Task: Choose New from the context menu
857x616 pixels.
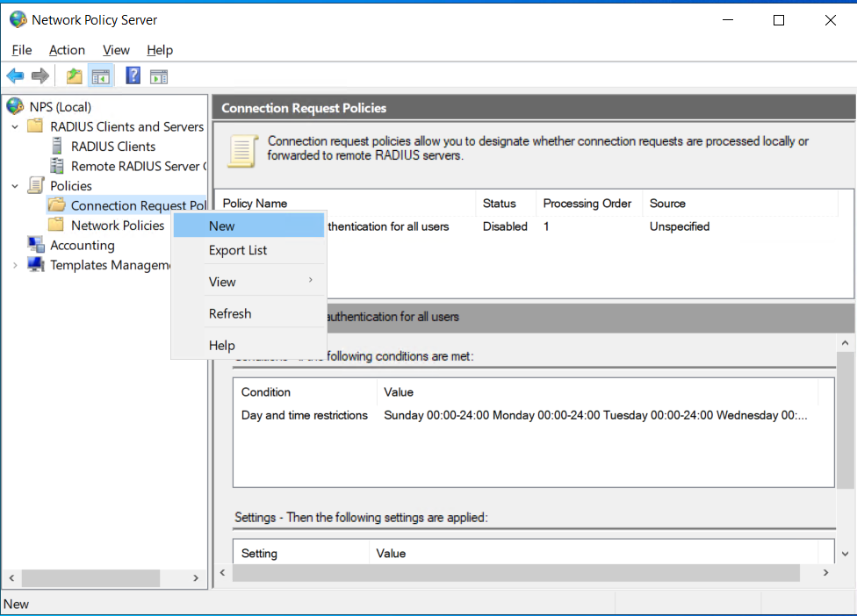Action: pos(248,226)
